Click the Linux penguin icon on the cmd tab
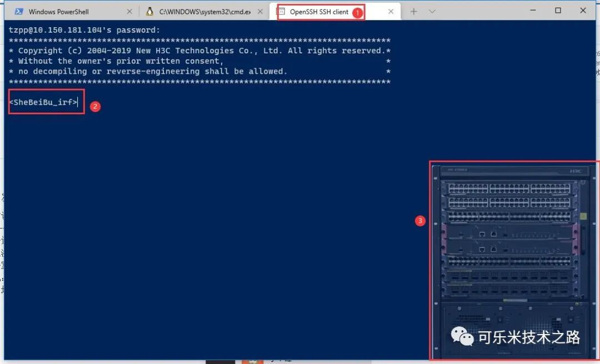600x364 pixels. [x=149, y=12]
